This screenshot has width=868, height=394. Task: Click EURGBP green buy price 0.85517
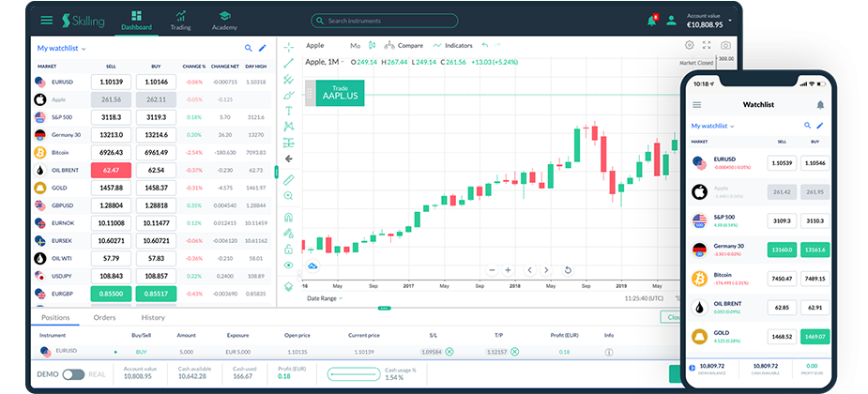(156, 294)
